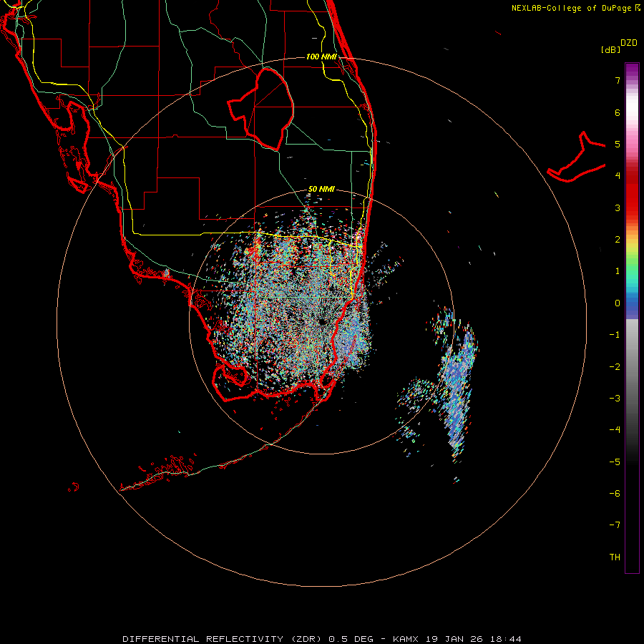
Task: Click the DZD color scale title
Action: click(629, 43)
